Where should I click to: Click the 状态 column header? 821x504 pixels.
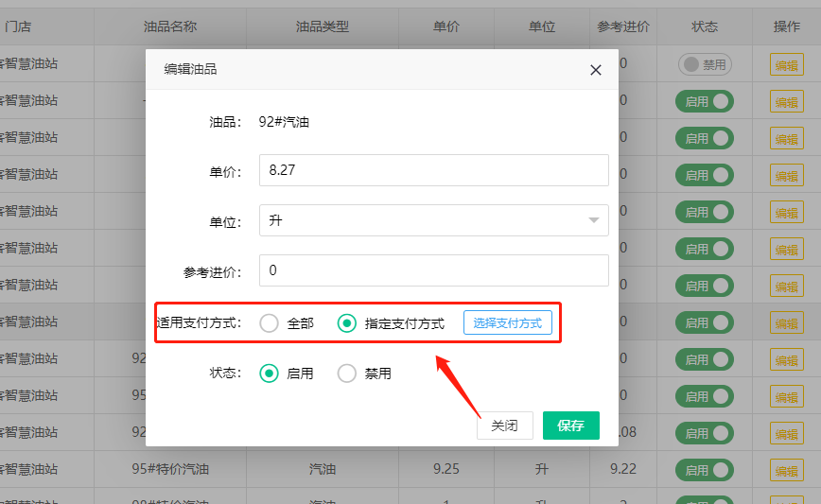704,26
